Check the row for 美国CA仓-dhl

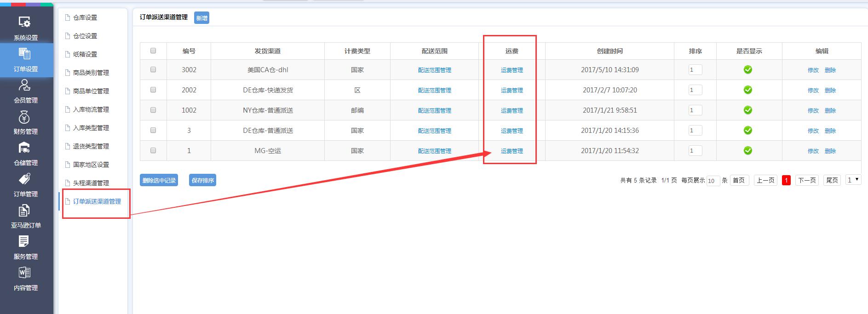153,69
